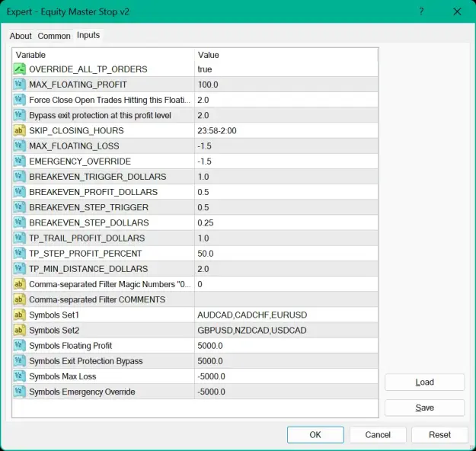Edit Symbols Set2 value GBPUSD,NZDCAD,USDCAD
This screenshot has width=476, height=451.
tap(286, 330)
